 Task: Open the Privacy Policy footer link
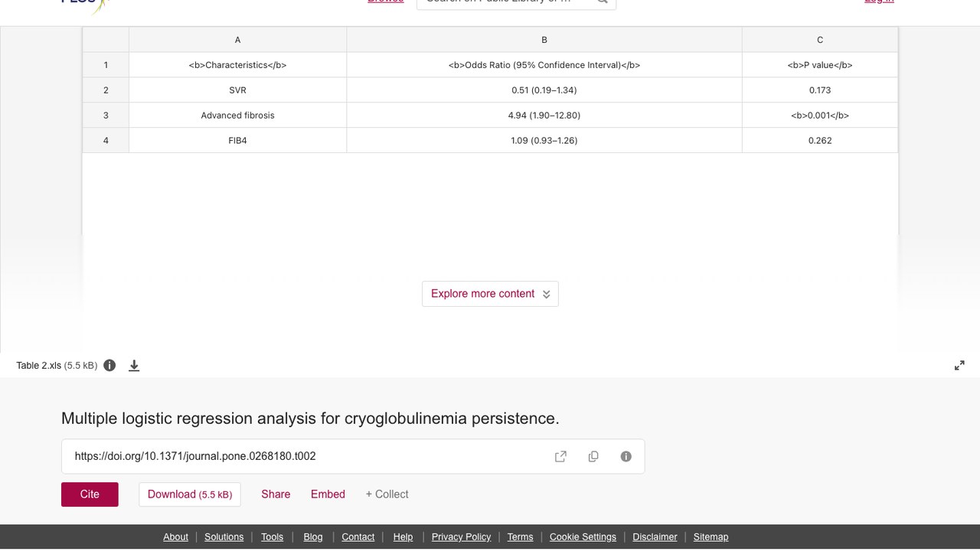click(x=461, y=537)
